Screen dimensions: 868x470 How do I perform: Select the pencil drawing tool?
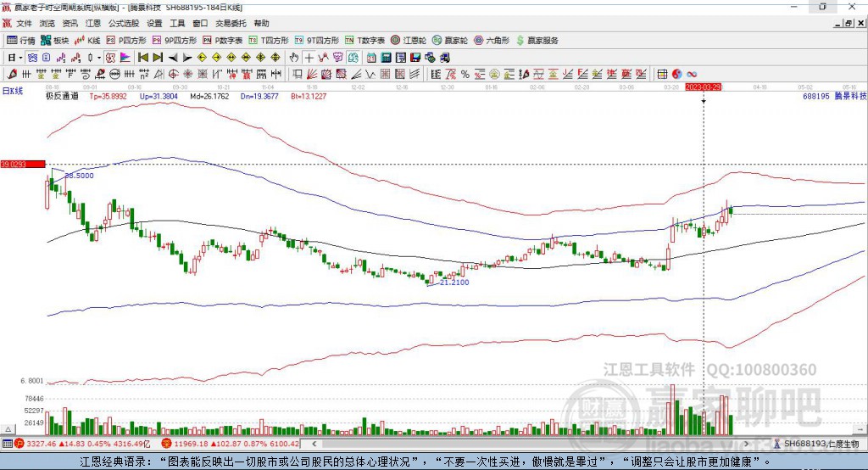pyautogui.click(x=12, y=75)
